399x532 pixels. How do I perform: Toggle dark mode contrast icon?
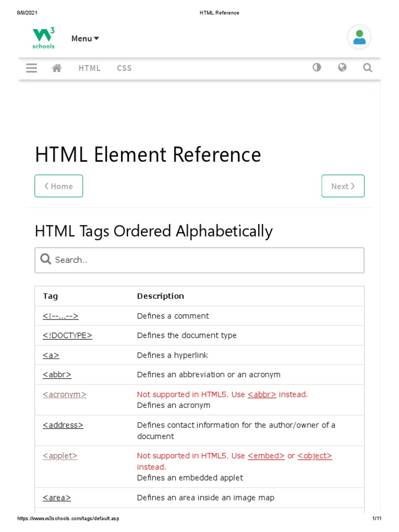(316, 68)
